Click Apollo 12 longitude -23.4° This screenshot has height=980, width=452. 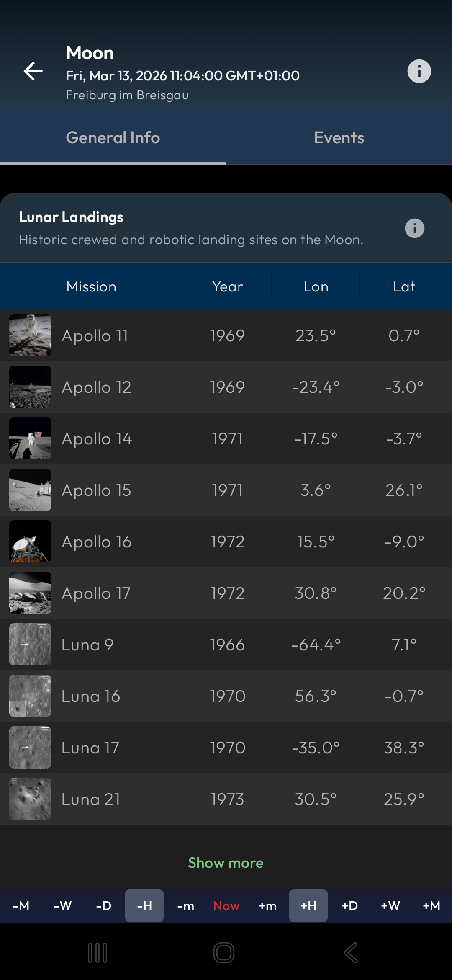[316, 387]
